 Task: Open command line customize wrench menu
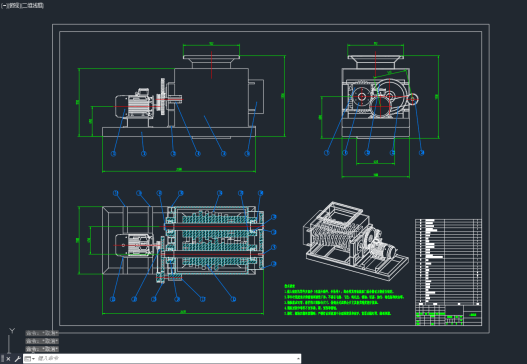click(17, 359)
